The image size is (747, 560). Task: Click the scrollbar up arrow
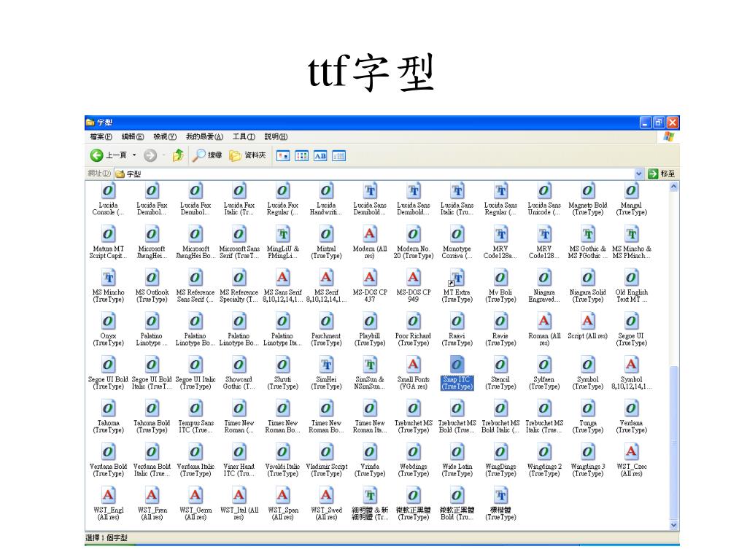point(673,187)
